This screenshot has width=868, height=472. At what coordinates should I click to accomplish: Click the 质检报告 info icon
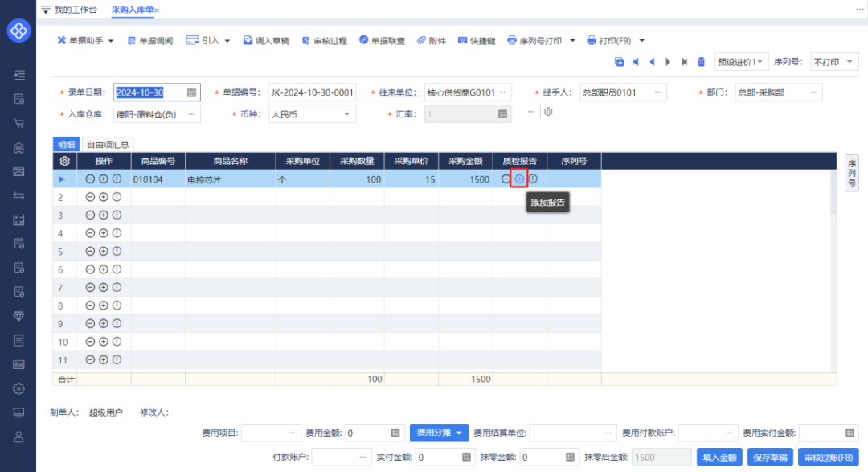[533, 179]
